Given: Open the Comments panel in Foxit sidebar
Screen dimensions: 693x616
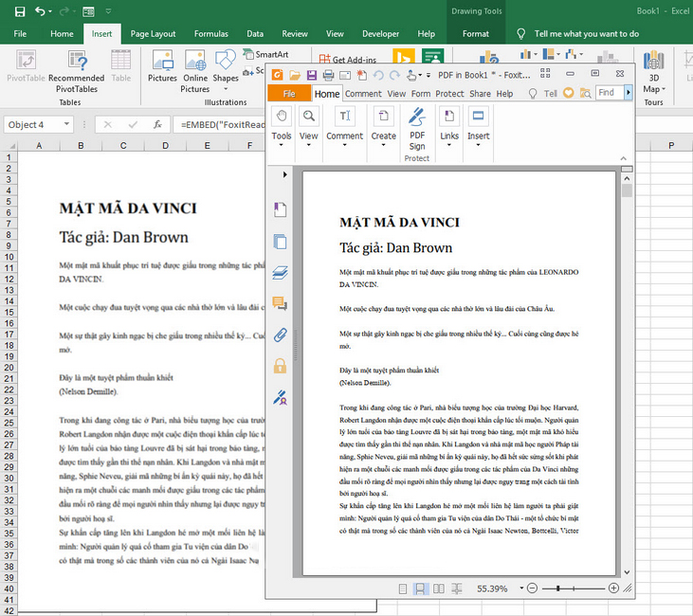Looking at the screenshot, I should click(281, 303).
